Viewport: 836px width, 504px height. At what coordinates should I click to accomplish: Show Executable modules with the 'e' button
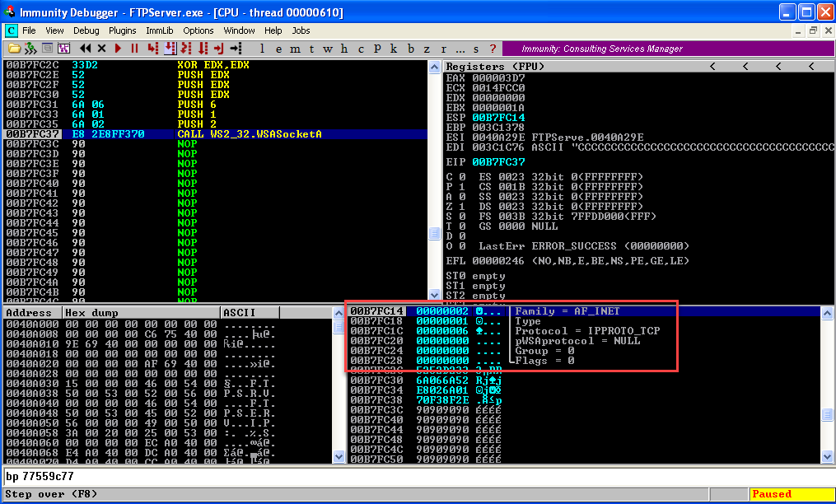pos(278,49)
